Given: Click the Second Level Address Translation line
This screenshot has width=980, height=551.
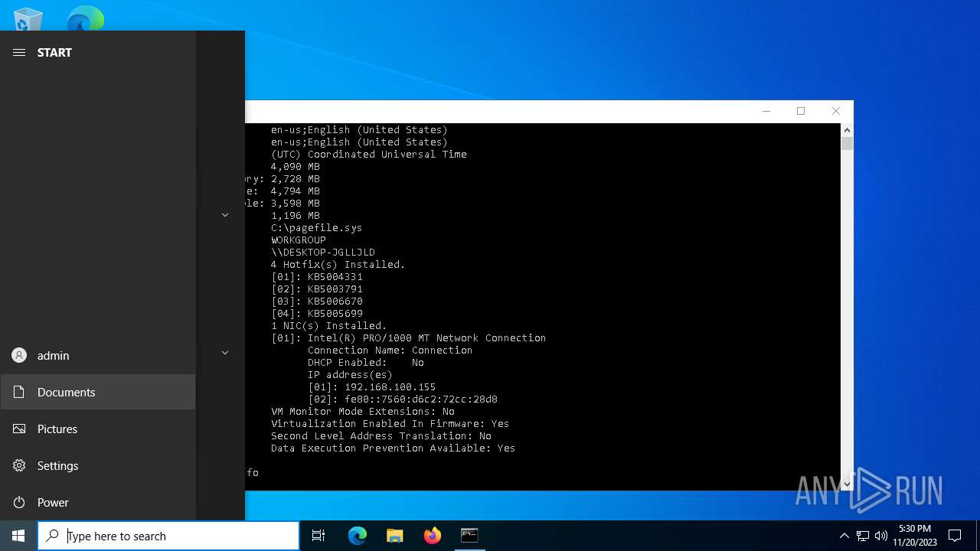Looking at the screenshot, I should [381, 436].
